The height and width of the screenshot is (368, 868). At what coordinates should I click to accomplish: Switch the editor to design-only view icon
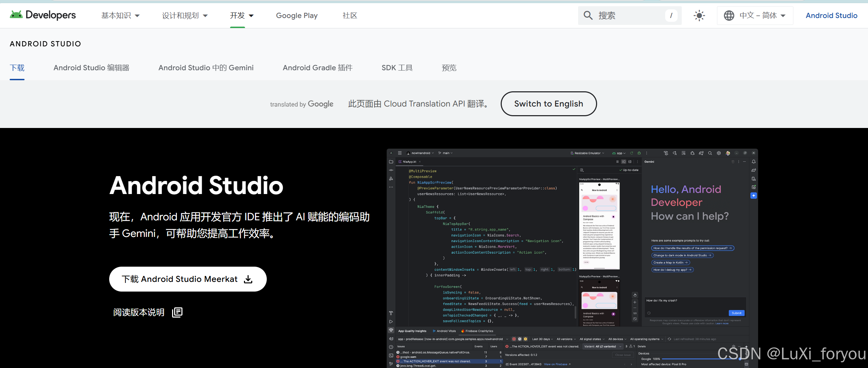click(x=630, y=162)
